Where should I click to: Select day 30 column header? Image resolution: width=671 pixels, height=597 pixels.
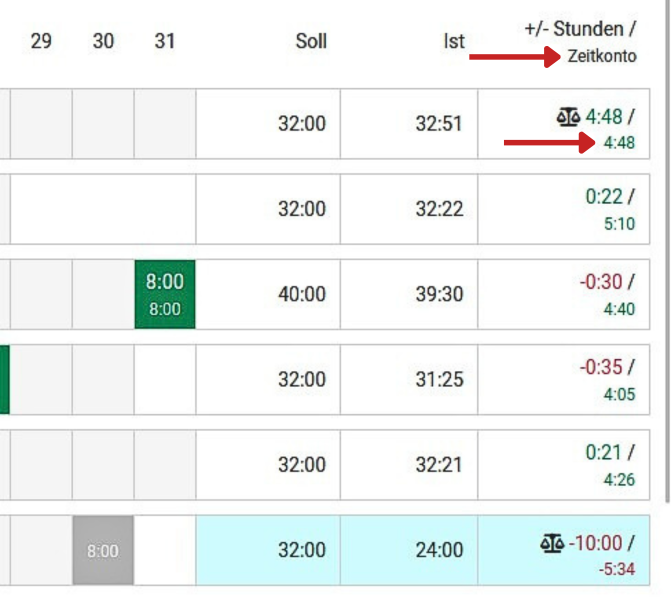103,42
